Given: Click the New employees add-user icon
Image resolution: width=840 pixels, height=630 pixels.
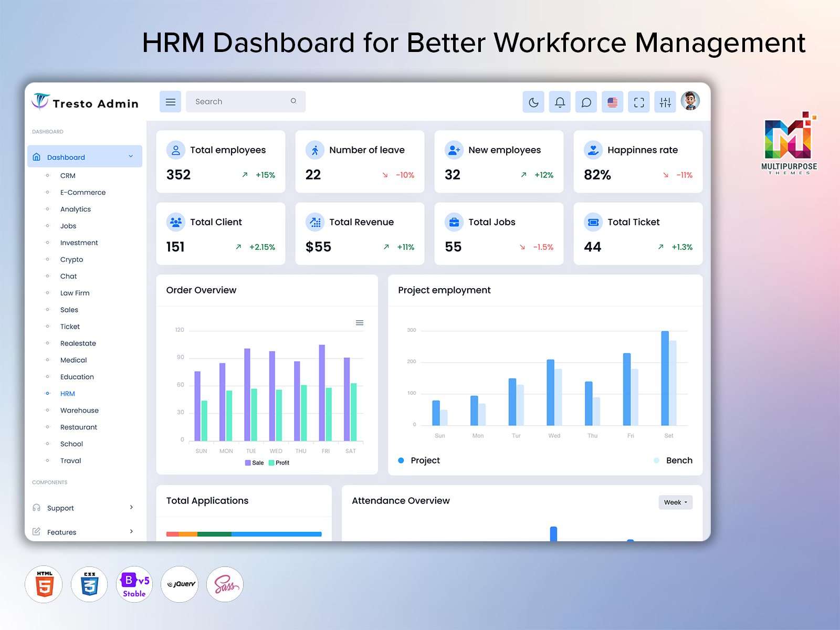Looking at the screenshot, I should tap(454, 150).
